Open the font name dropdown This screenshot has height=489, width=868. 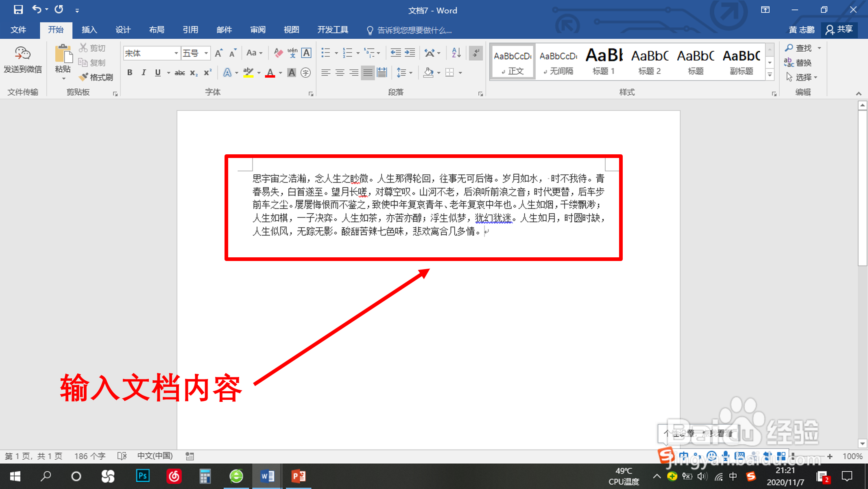[176, 53]
